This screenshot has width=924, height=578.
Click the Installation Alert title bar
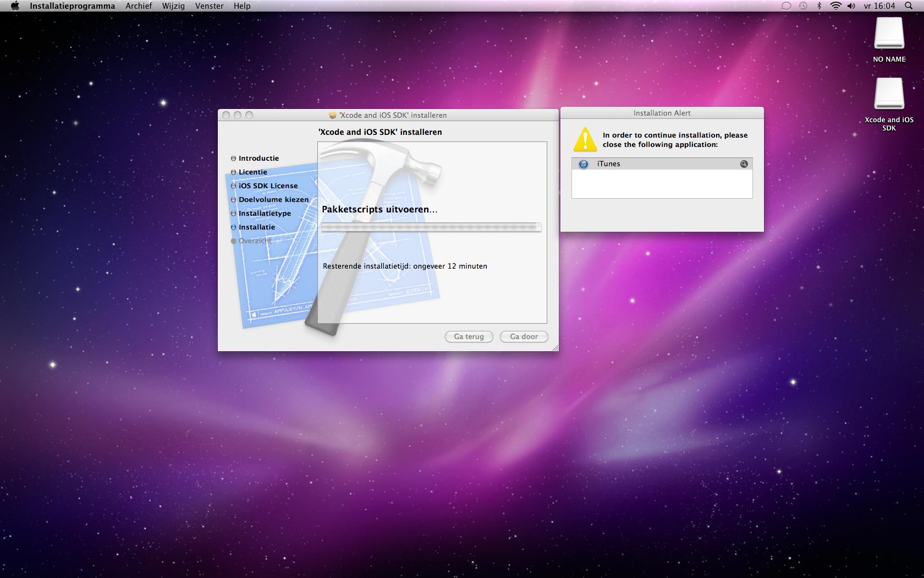coord(662,113)
